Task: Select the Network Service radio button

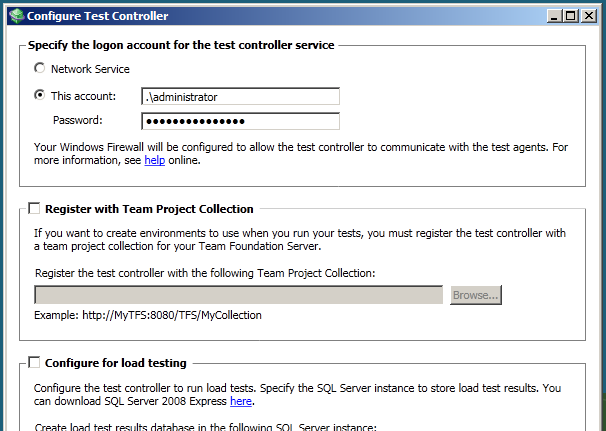Action: coord(39,68)
